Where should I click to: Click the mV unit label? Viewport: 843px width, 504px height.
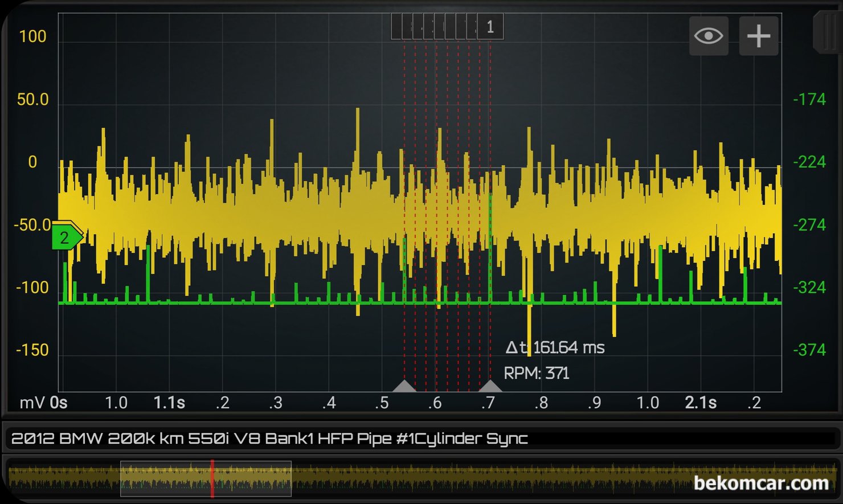click(32, 403)
